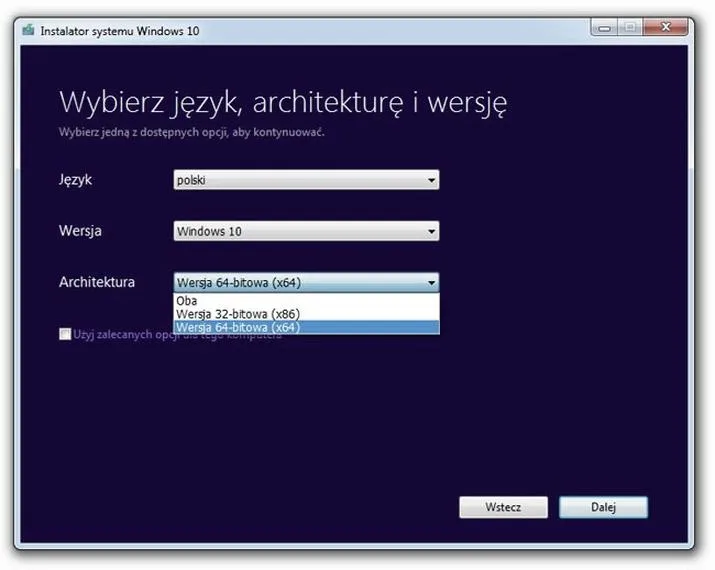Viewport: 715px width, 570px height.
Task: Maximize the installer window
Action: [x=630, y=28]
